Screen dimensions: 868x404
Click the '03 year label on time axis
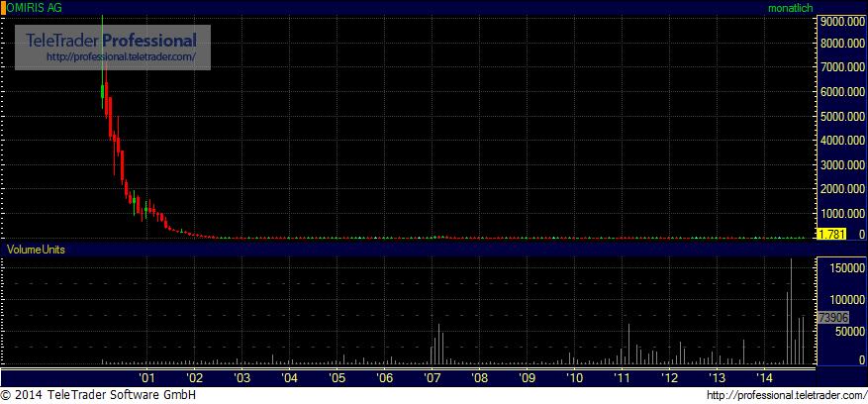(x=241, y=378)
